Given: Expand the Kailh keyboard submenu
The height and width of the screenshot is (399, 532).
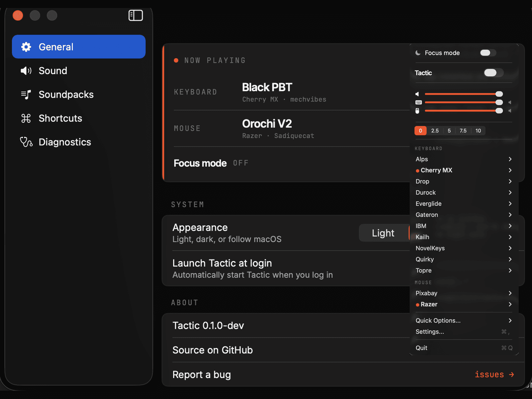Looking at the screenshot, I should pos(464,237).
